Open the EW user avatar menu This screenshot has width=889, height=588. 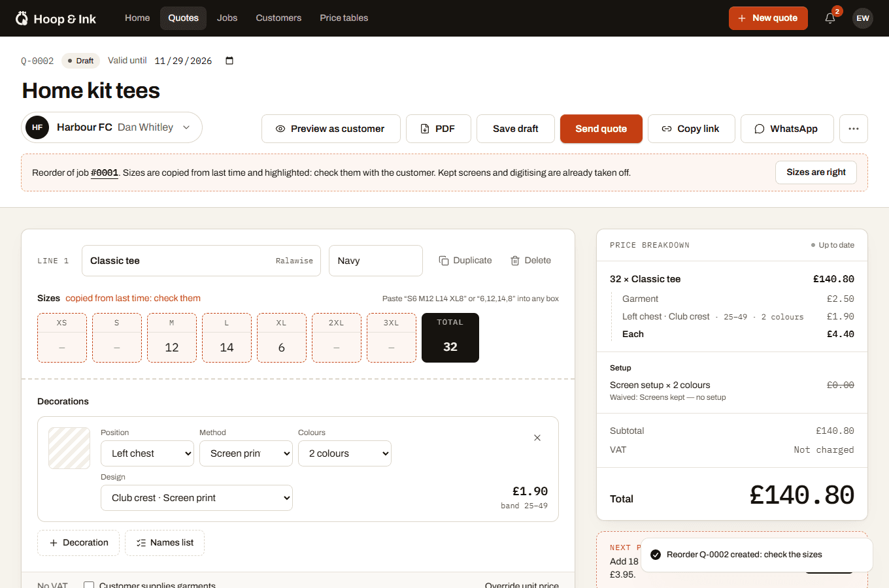863,18
